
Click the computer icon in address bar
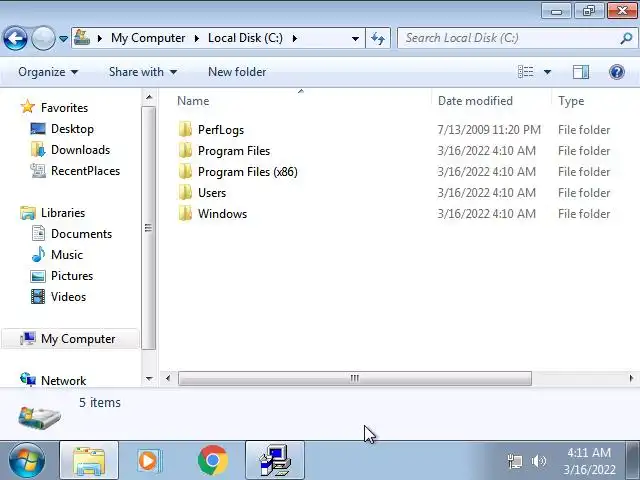coord(82,38)
